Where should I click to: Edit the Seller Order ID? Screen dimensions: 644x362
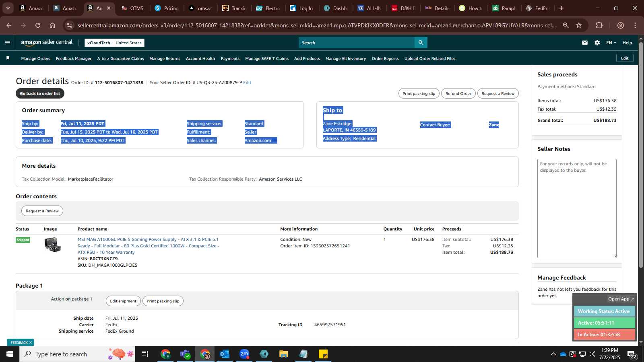(247, 82)
